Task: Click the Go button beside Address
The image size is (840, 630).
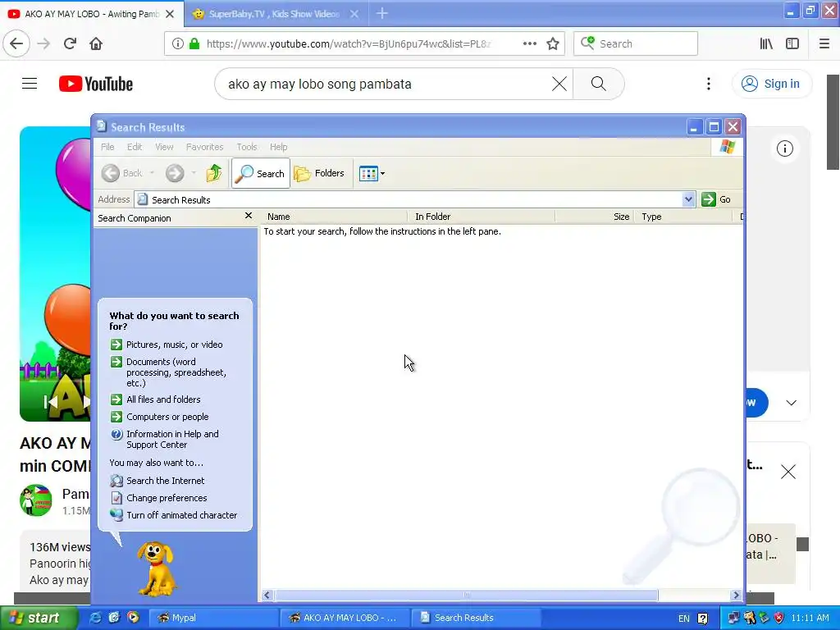Action: click(716, 199)
